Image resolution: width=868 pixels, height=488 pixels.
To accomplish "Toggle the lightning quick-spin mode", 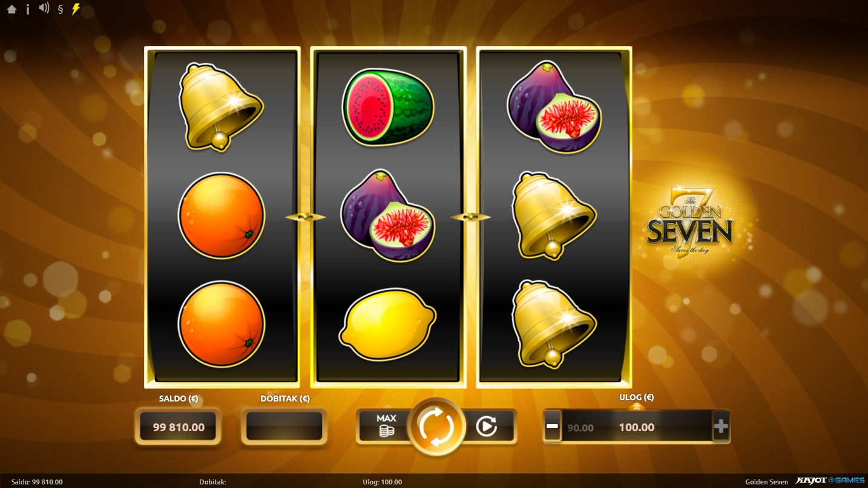I will [76, 9].
